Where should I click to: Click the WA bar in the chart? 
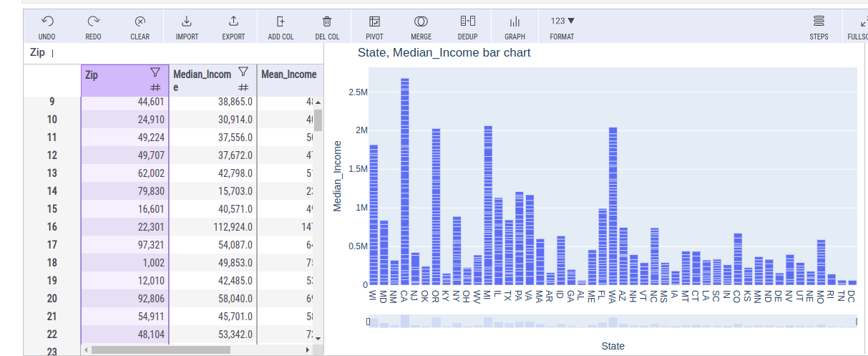(x=613, y=206)
